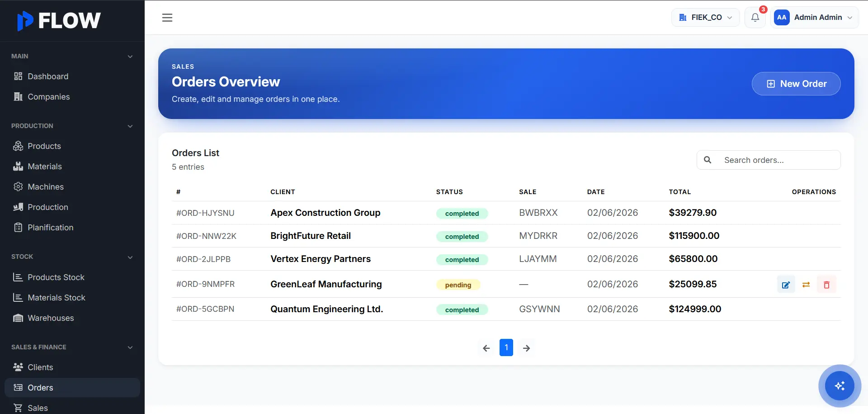This screenshot has width=868, height=414.
Task: Click the Machines gear icon
Action: click(x=18, y=186)
